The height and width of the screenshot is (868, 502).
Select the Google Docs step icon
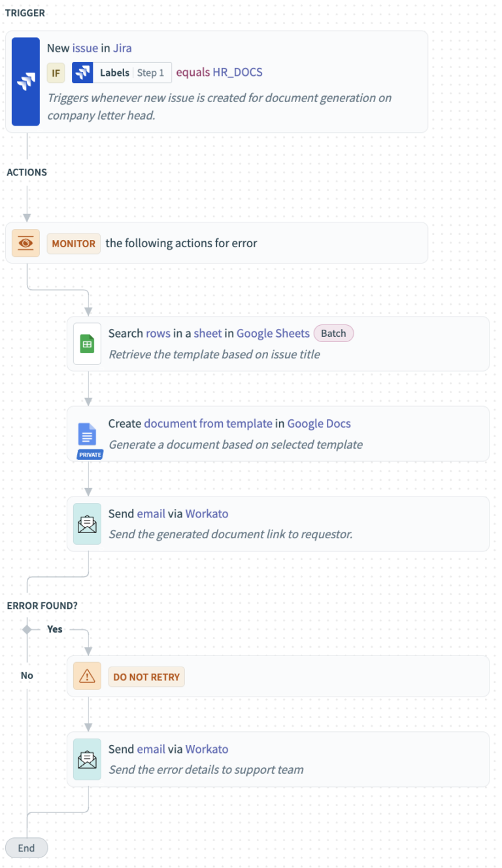point(87,434)
